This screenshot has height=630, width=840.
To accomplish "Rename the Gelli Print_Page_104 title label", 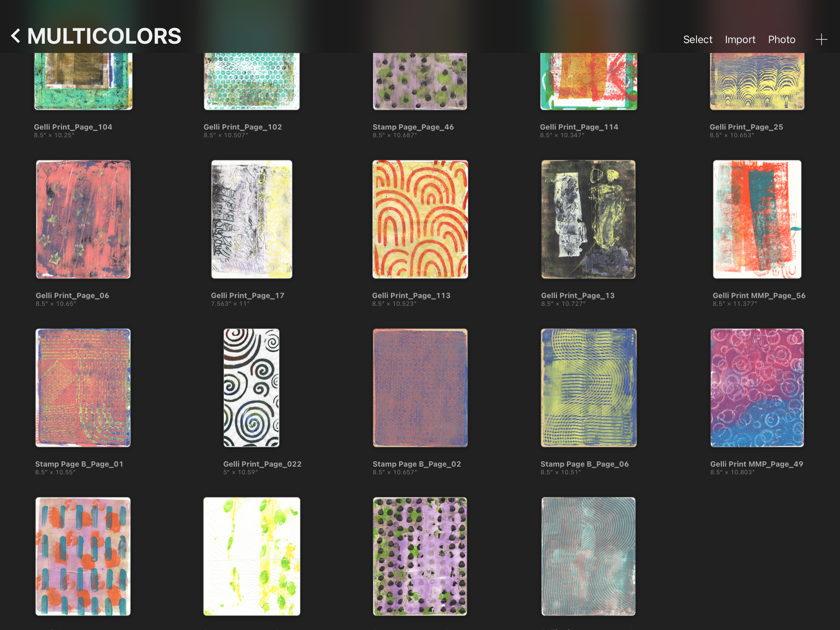I will (x=73, y=127).
